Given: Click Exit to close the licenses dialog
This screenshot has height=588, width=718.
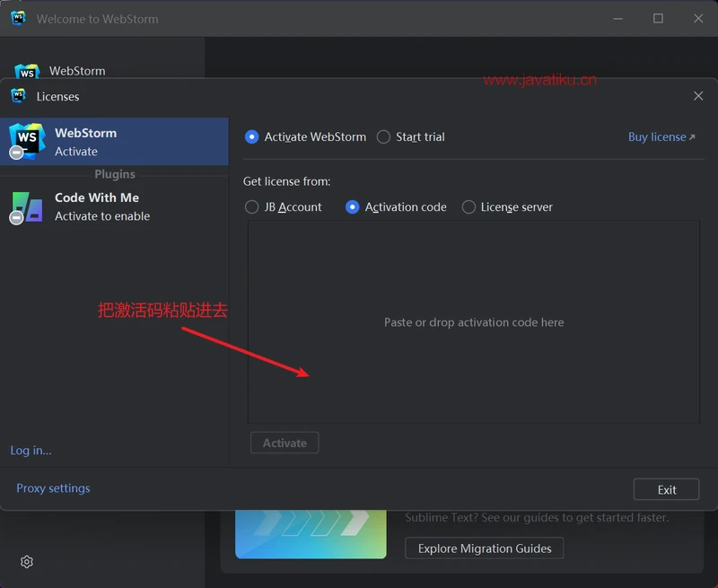Looking at the screenshot, I should tap(666, 489).
